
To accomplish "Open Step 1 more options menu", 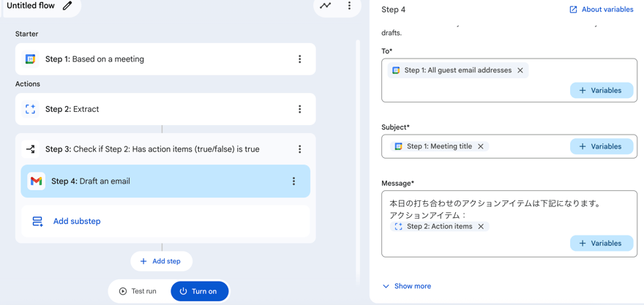I will click(299, 59).
